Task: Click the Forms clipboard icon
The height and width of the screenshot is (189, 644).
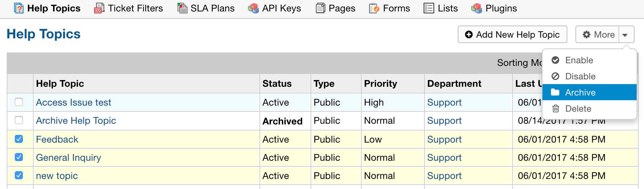Action: pyautogui.click(x=374, y=8)
